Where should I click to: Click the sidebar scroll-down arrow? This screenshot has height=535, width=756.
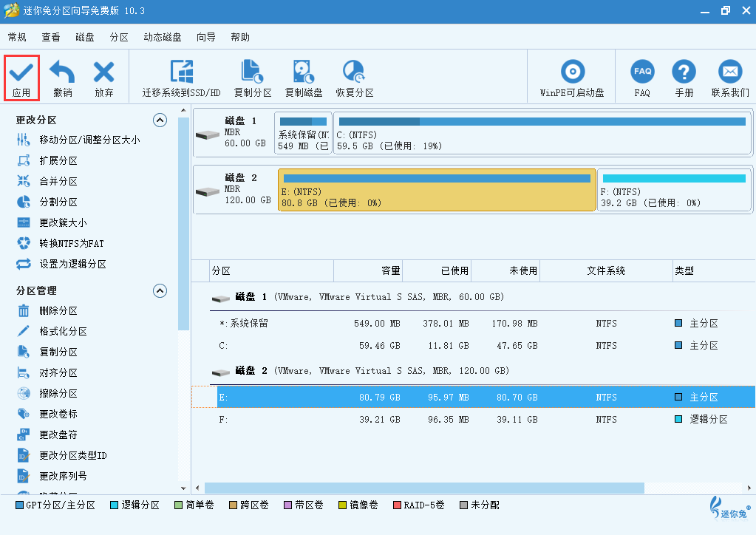(x=183, y=488)
